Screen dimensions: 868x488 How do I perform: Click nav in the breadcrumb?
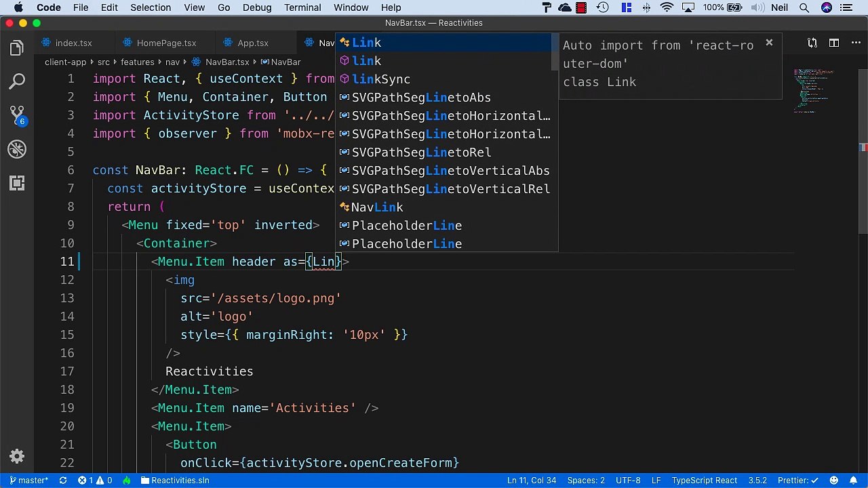pyautogui.click(x=172, y=62)
